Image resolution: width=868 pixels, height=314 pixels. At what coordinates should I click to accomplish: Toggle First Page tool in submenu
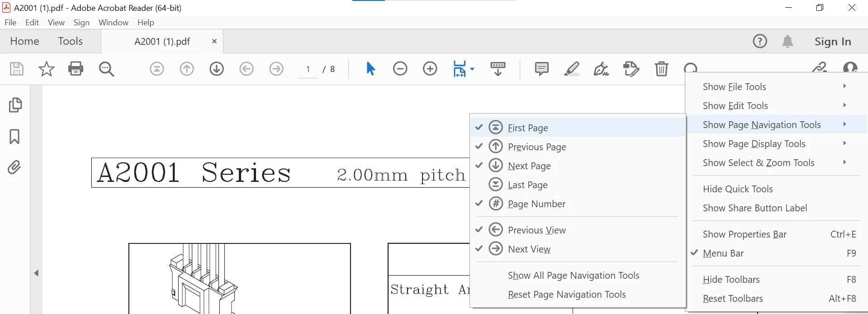pos(578,128)
